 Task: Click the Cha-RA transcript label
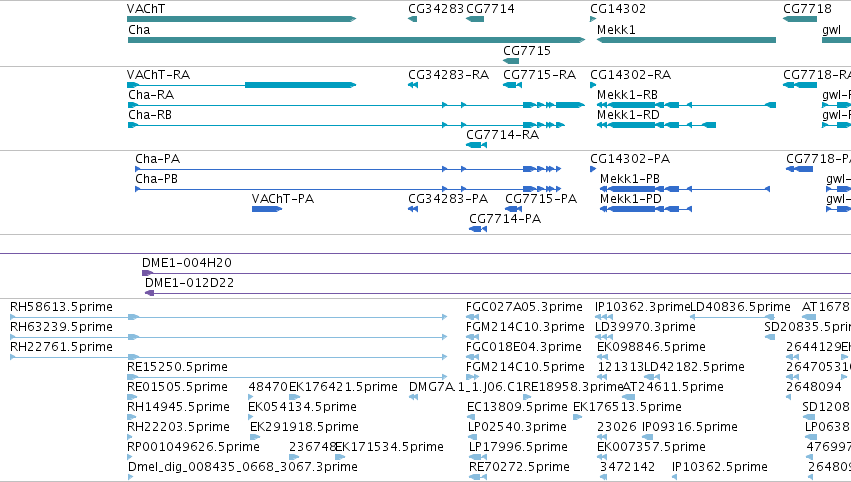(151, 94)
